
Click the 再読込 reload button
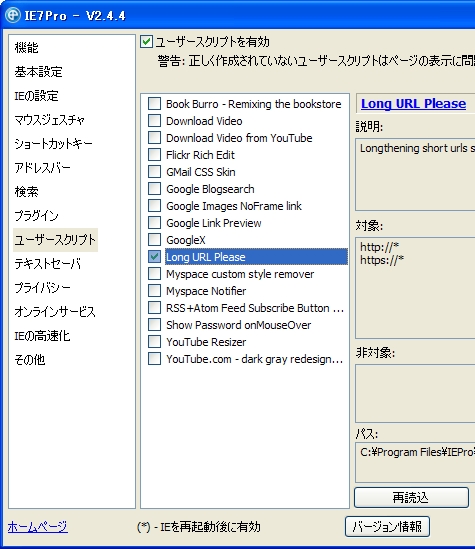coord(411,498)
